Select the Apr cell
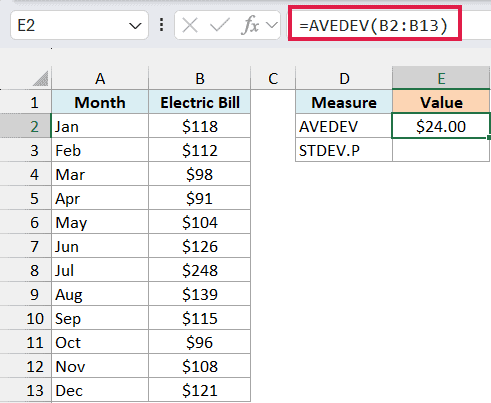This screenshot has height=403, width=491. [x=100, y=198]
